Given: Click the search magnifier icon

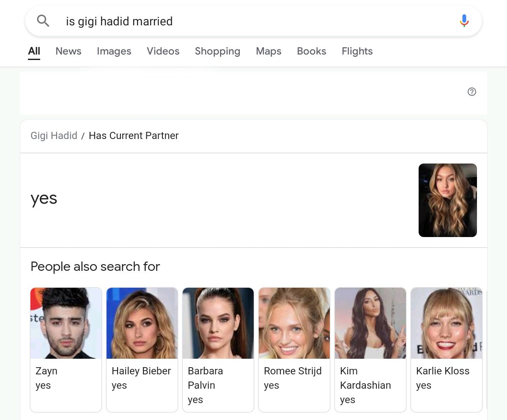Looking at the screenshot, I should click(x=43, y=21).
